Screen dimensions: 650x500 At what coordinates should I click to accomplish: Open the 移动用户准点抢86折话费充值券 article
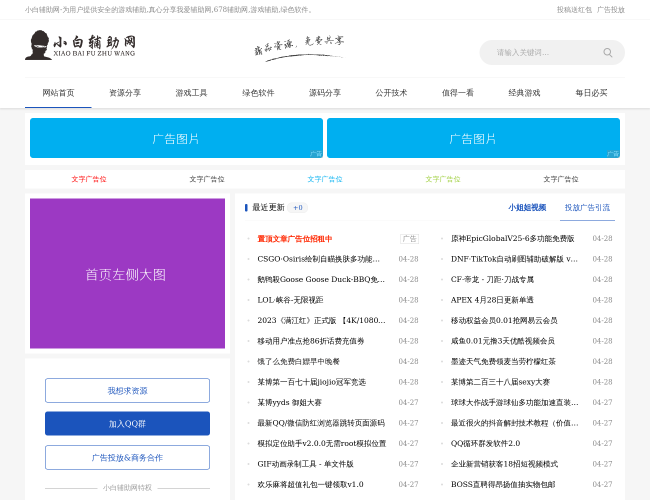310,341
